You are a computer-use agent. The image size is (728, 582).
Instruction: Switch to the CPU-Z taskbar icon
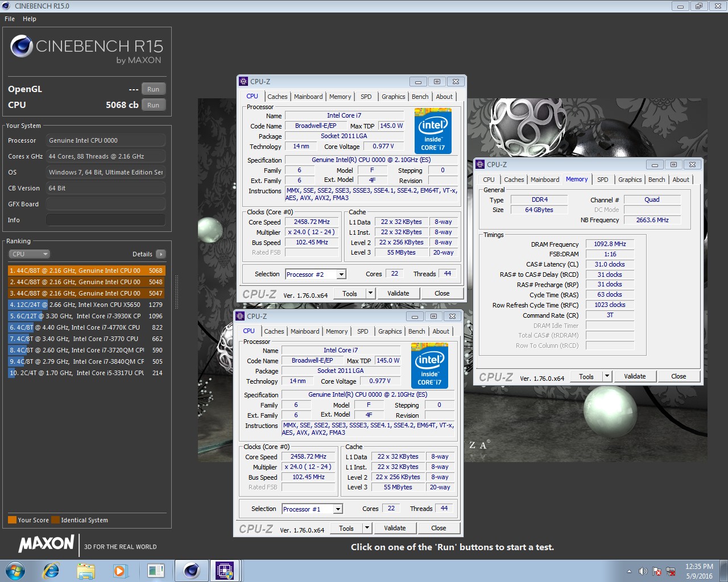pos(225,571)
